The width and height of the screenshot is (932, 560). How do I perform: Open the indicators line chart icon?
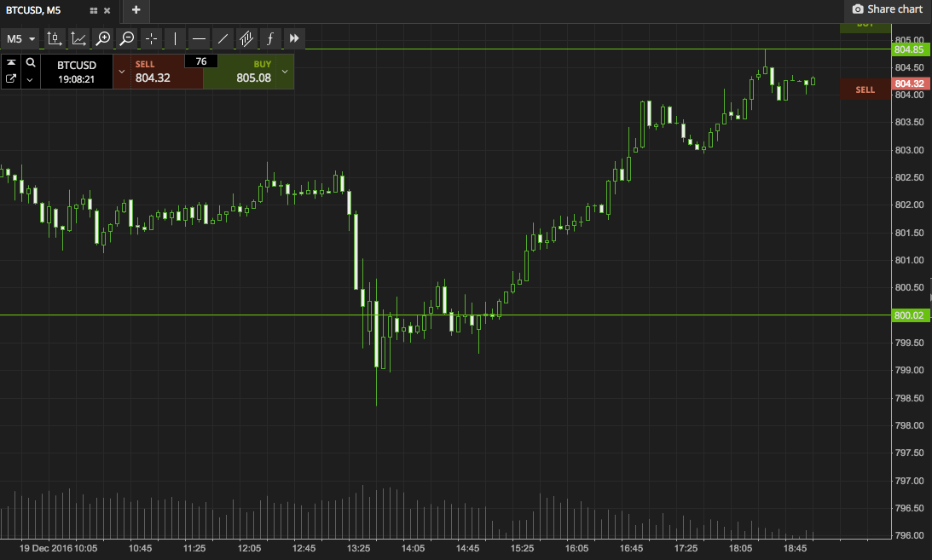(78, 38)
